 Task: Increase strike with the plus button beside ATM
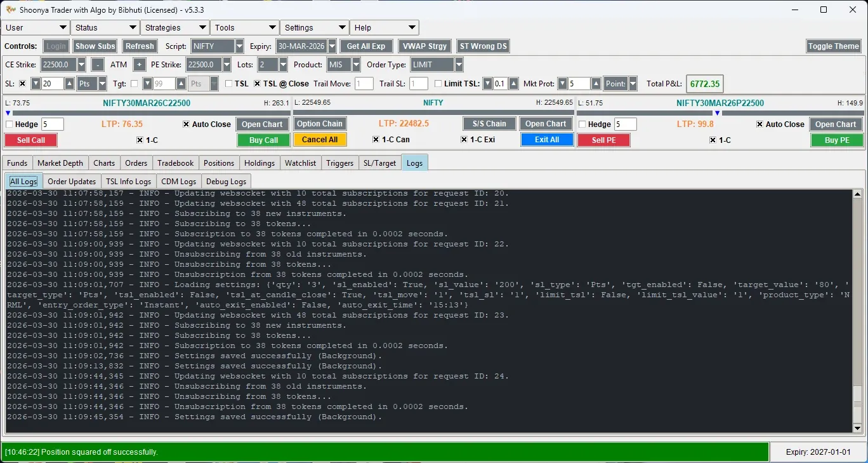pos(139,65)
